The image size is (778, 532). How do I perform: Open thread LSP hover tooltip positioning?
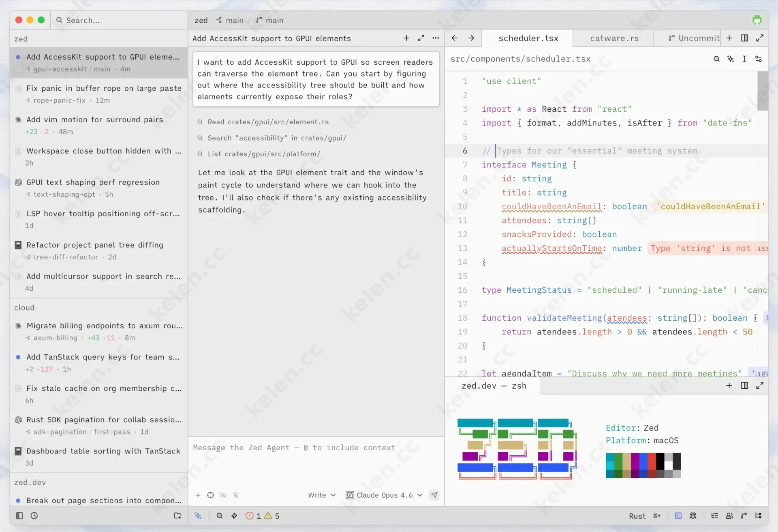tap(98, 219)
